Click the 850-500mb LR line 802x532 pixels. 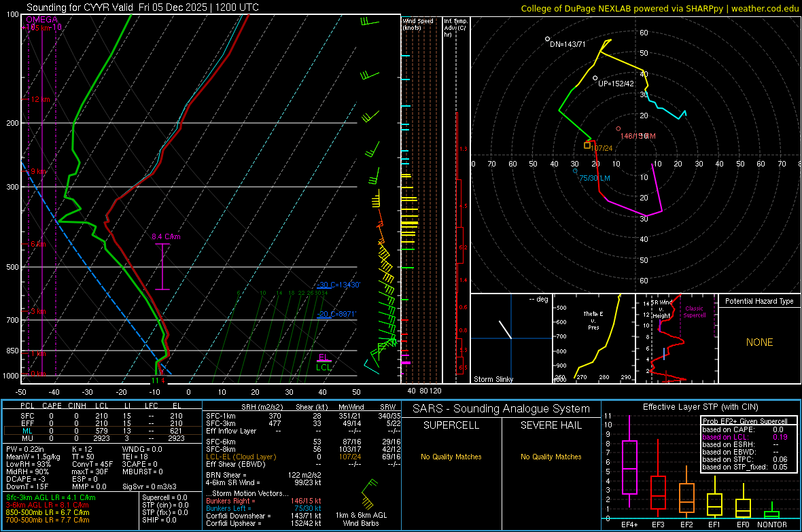click(x=47, y=512)
